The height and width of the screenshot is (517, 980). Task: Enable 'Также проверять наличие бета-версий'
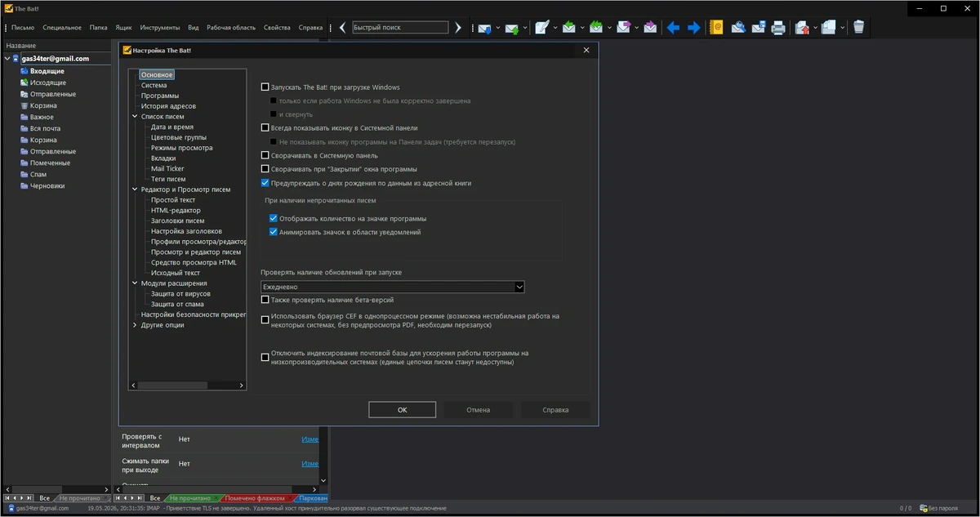pos(265,300)
